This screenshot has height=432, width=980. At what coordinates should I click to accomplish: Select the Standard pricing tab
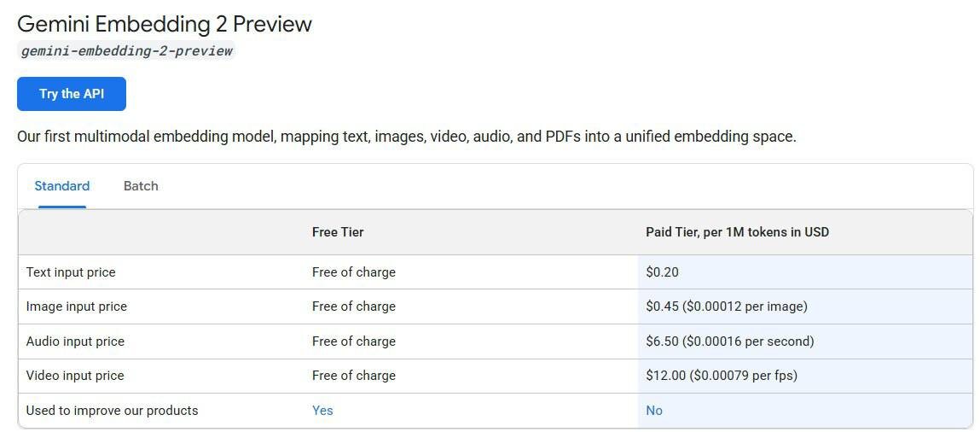tap(61, 186)
